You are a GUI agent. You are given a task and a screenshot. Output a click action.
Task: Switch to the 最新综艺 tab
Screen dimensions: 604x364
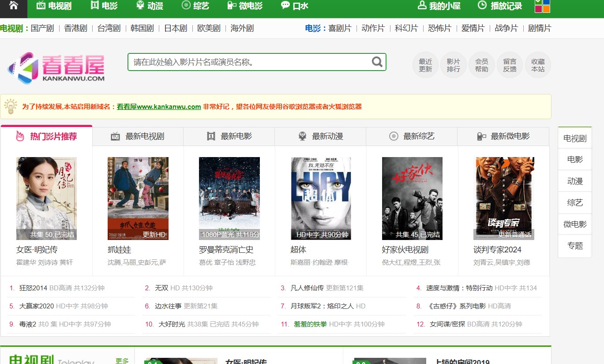click(x=412, y=136)
